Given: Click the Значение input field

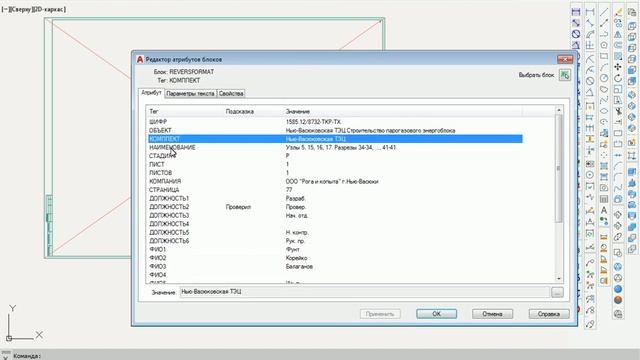Looking at the screenshot, I should point(364,292).
